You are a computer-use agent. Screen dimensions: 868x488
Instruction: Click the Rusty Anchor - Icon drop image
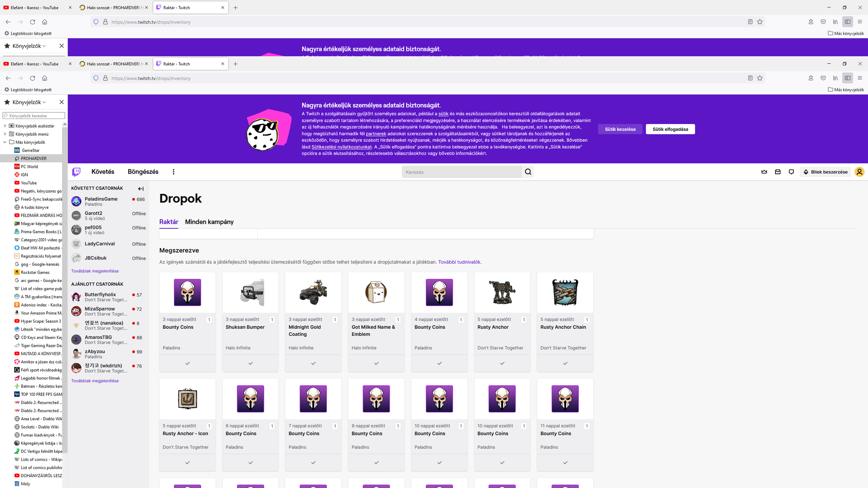point(187,399)
